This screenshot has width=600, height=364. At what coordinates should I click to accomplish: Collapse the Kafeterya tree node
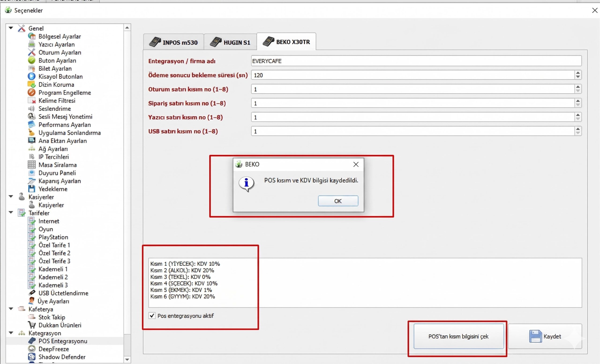[11, 309]
